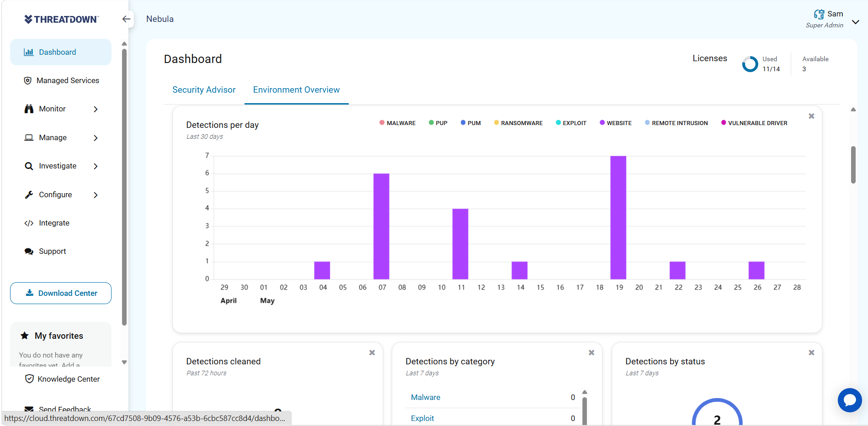Click the ThreatDown logo
Image resolution: width=868 pixels, height=426 pixels.
pos(61,19)
